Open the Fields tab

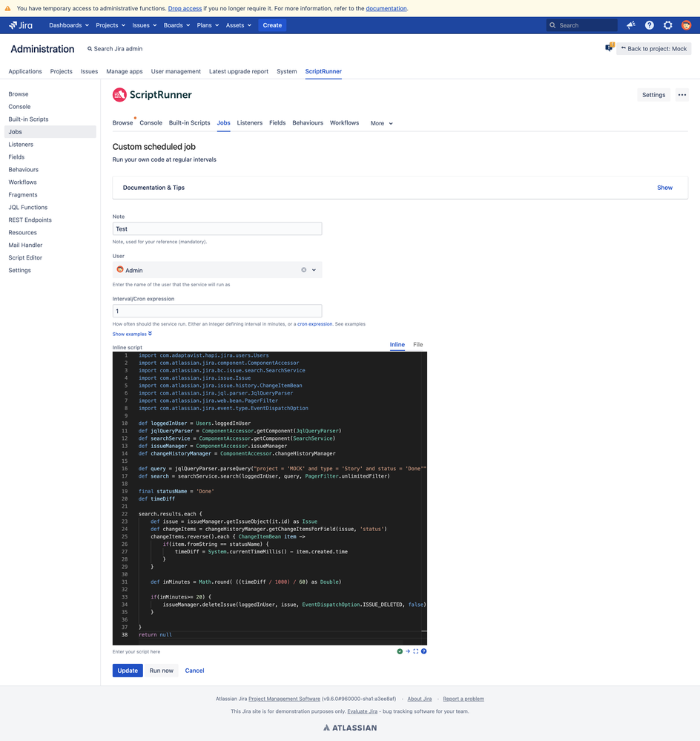point(277,123)
